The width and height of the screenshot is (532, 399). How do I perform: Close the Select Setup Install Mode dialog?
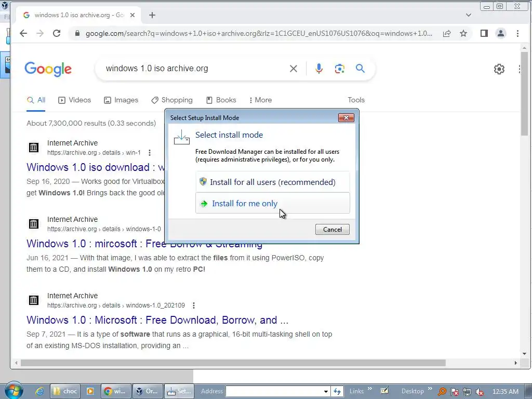click(346, 118)
